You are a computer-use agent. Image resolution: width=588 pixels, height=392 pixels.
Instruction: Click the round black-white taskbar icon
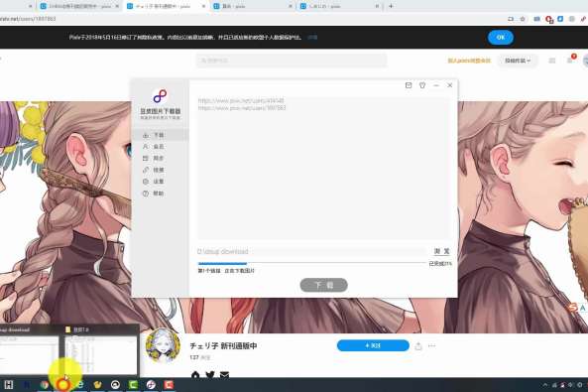point(115,384)
